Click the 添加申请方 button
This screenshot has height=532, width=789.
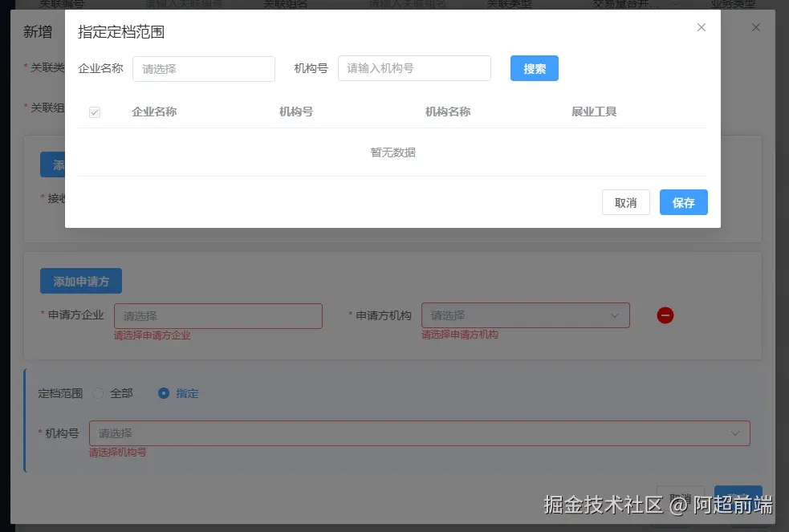[x=81, y=281]
